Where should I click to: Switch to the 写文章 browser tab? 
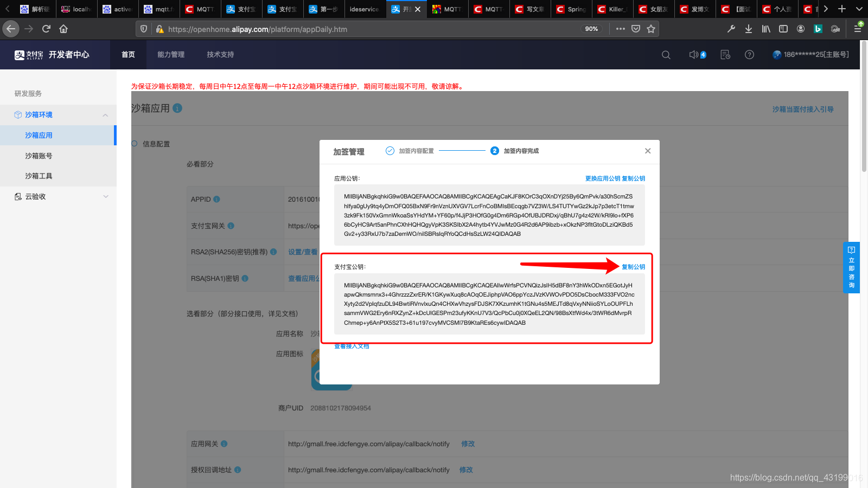[529, 9]
